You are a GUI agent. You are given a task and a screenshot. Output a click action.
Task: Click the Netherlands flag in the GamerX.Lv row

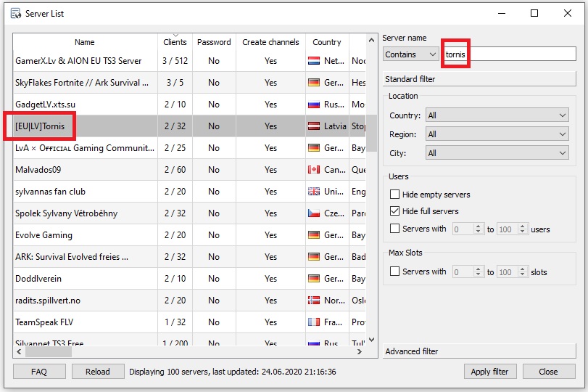314,61
